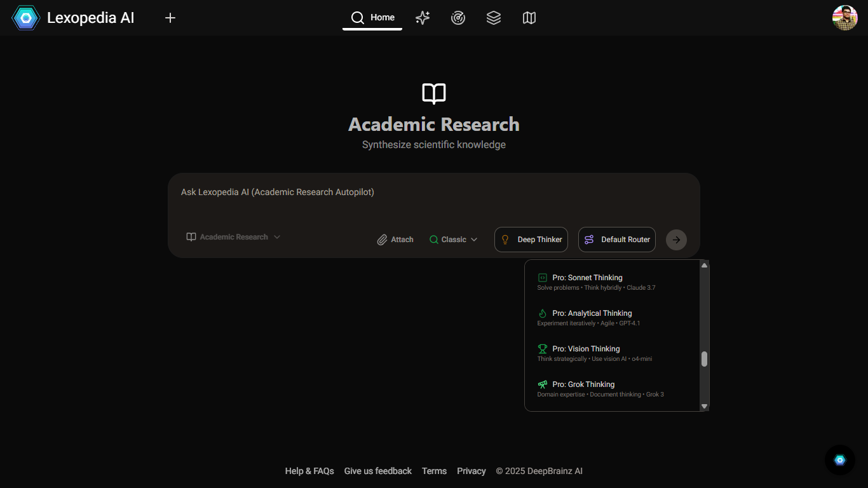Click 'Think strategically • Use vision AI • o4-mini' description
This screenshot has width=868, height=488.
(x=595, y=359)
